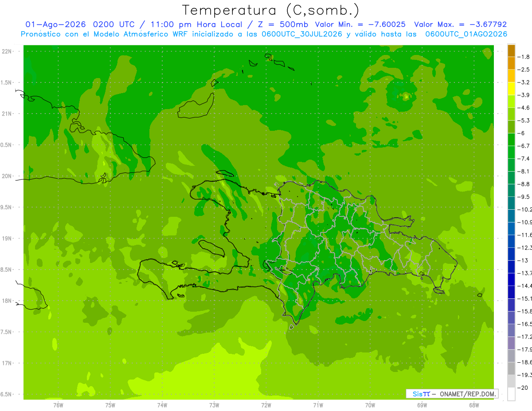Click the "7.5N" latitude label

6,332
